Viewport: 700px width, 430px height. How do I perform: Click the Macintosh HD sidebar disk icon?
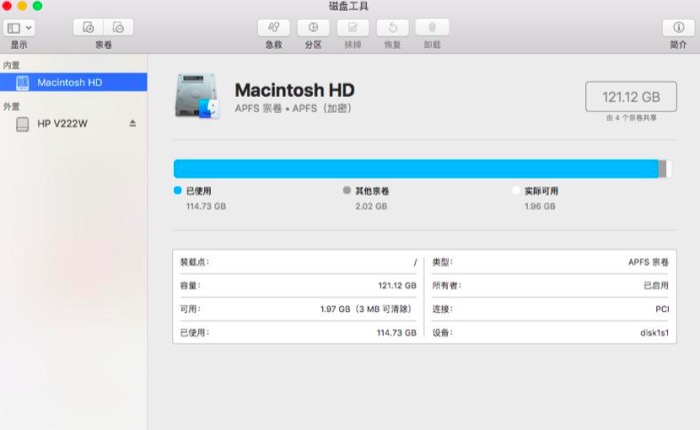click(x=22, y=83)
